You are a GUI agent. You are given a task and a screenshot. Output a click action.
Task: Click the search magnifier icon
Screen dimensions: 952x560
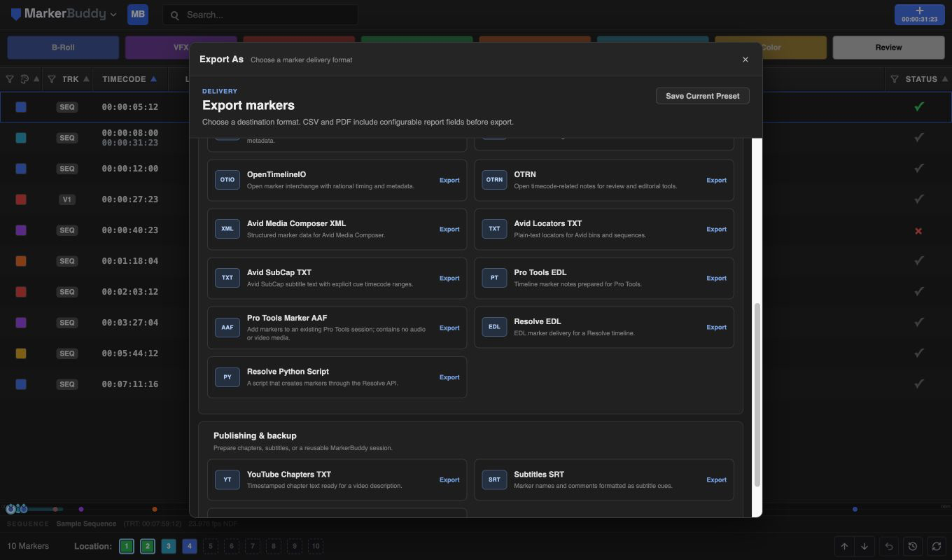(175, 15)
